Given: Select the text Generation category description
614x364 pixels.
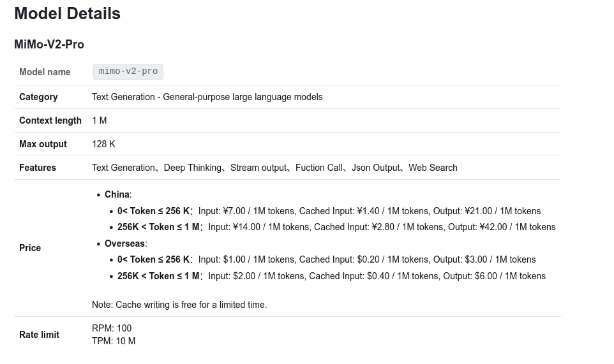Looking at the screenshot, I should click(207, 97).
